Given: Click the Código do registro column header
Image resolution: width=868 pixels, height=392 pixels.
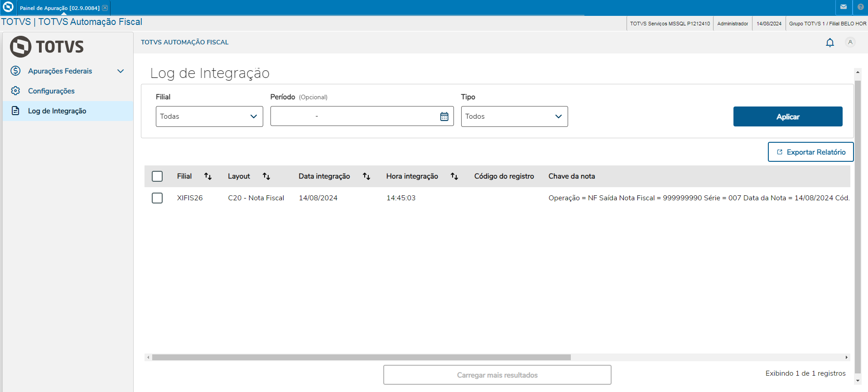Looking at the screenshot, I should (x=504, y=176).
